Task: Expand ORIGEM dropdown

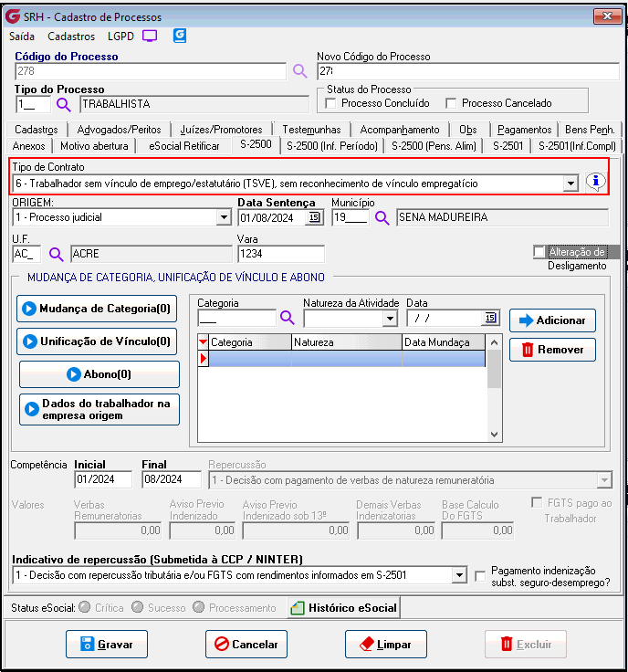Action: [x=224, y=217]
